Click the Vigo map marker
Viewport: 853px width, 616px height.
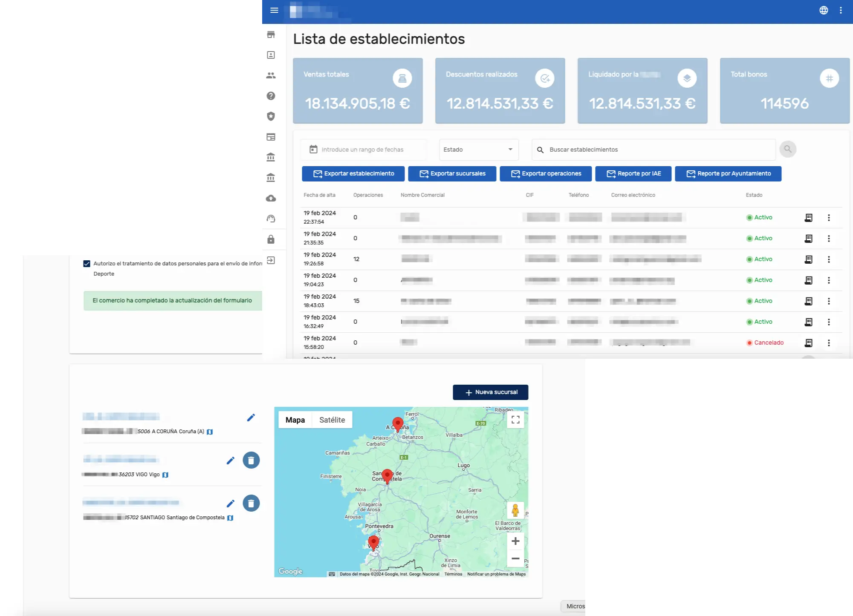pos(373,543)
